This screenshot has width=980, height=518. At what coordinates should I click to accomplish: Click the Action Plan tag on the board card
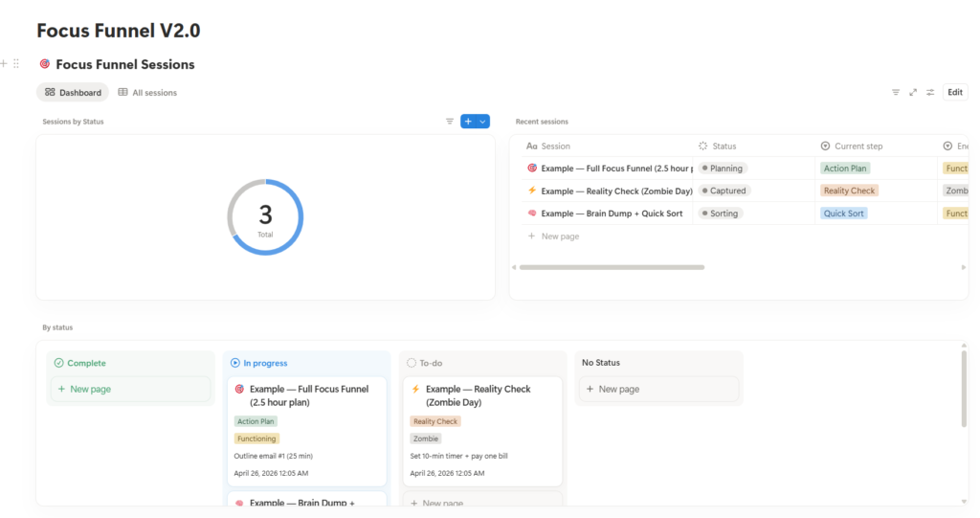256,421
